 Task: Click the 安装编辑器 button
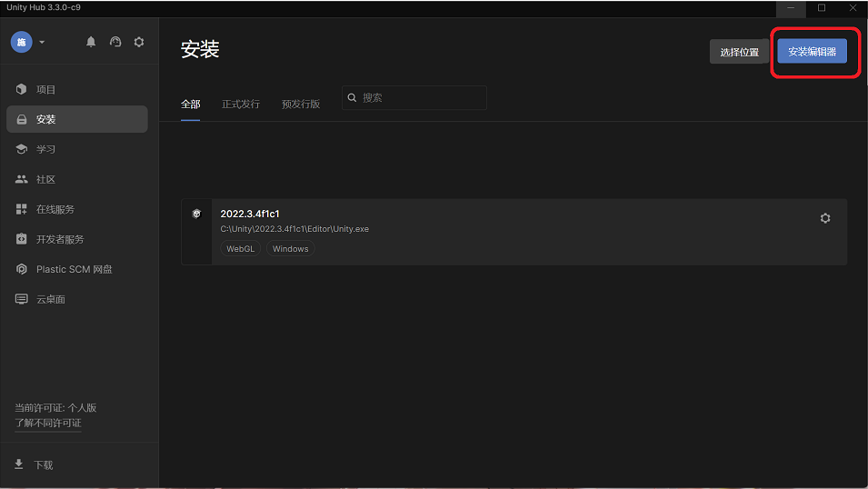tap(812, 51)
